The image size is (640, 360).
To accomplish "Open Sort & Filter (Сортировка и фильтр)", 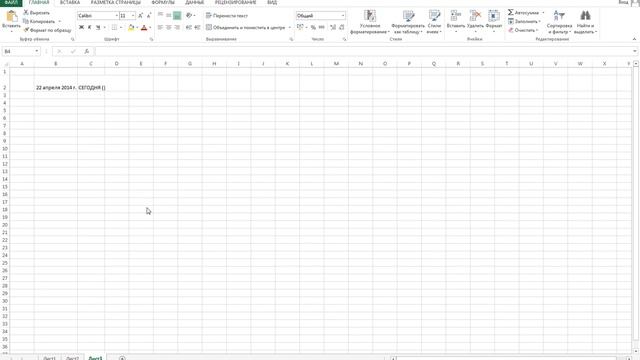I will coord(559,22).
